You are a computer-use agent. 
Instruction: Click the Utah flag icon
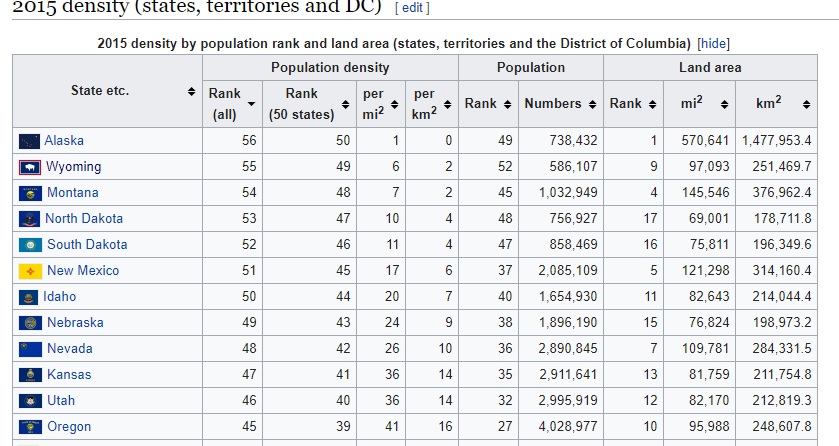coord(30,401)
